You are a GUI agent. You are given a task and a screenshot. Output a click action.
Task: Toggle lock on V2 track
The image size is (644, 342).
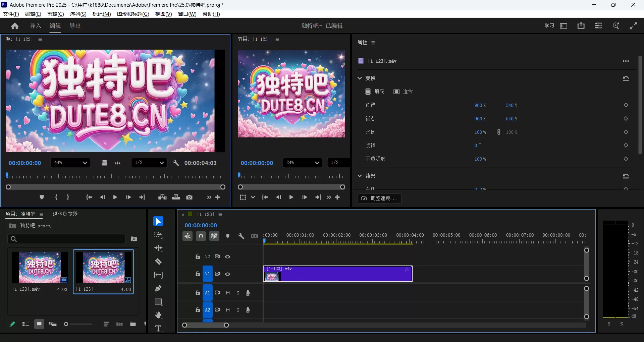point(198,256)
